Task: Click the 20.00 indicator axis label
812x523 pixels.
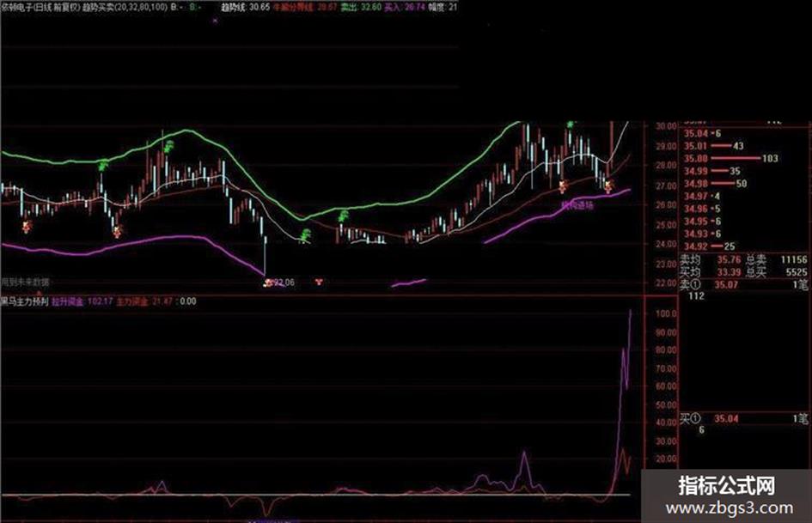Action: (x=666, y=459)
